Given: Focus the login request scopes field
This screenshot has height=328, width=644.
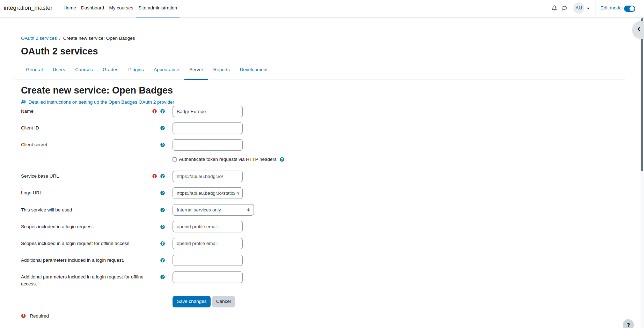Looking at the screenshot, I should coord(207,227).
